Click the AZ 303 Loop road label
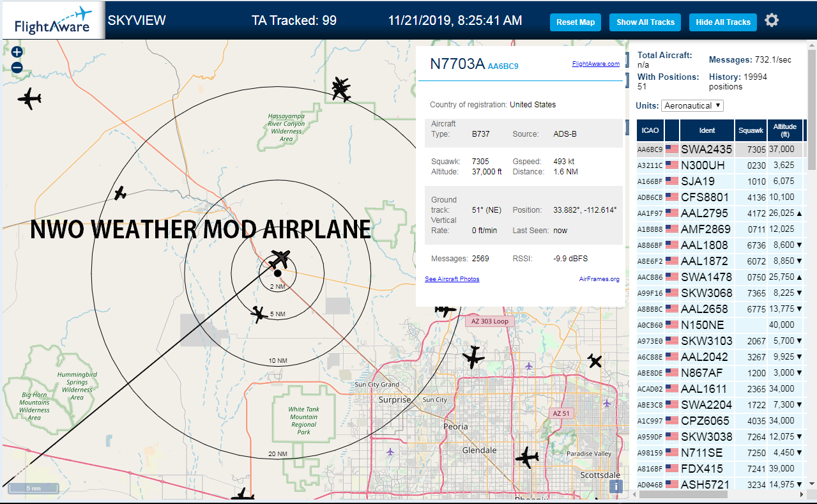The height and width of the screenshot is (504, 817). pyautogui.click(x=490, y=321)
